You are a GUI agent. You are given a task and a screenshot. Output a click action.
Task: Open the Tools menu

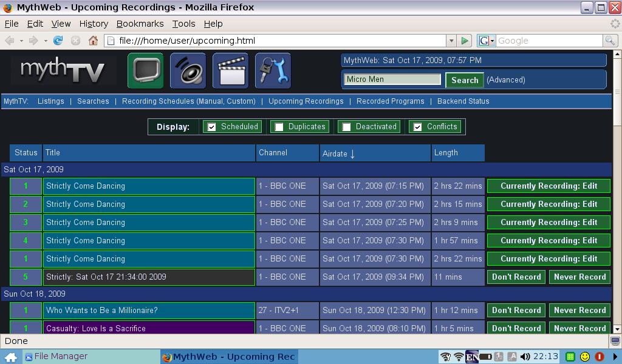[183, 24]
